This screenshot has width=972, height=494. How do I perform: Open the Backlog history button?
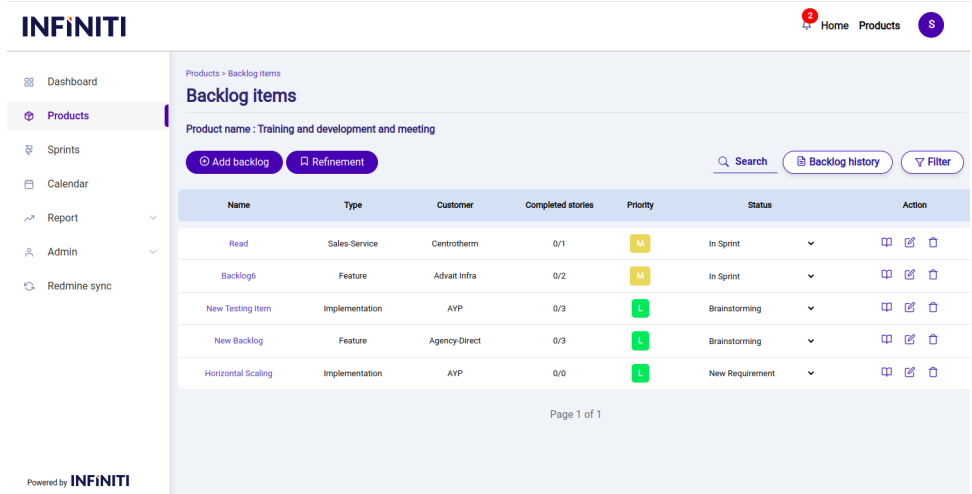[x=837, y=162]
